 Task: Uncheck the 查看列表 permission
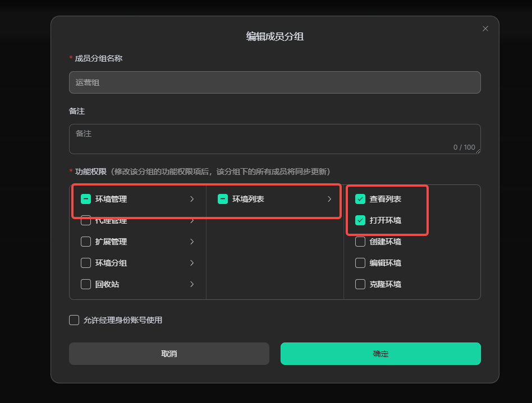point(360,199)
